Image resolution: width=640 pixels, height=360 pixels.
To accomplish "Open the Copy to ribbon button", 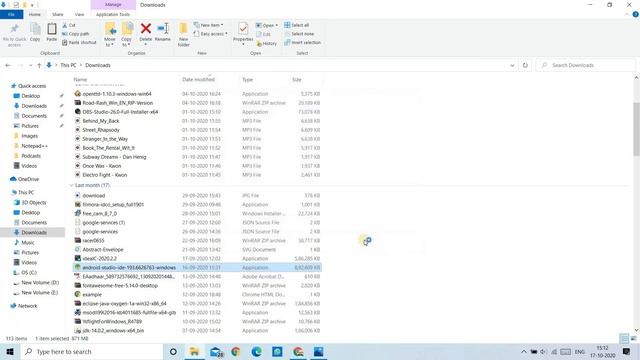I will [x=127, y=34].
